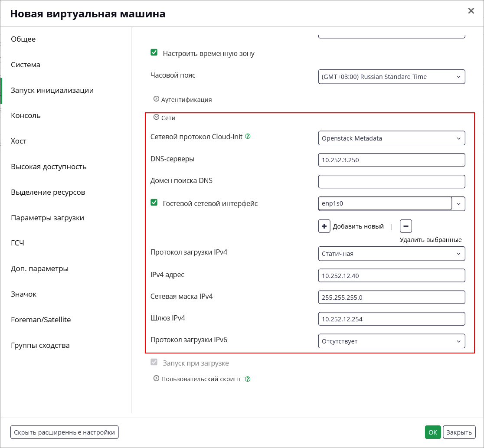Open the Протокол загрузки IPv6 dropdown
The image size is (484, 448).
pyautogui.click(x=391, y=341)
